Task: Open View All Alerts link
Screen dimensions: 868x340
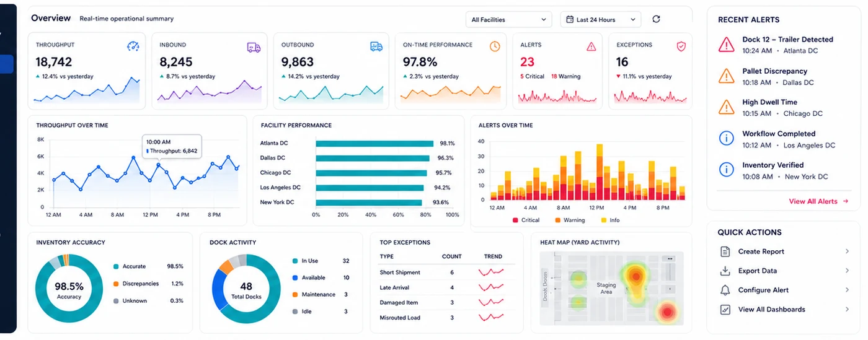Action: tap(818, 201)
